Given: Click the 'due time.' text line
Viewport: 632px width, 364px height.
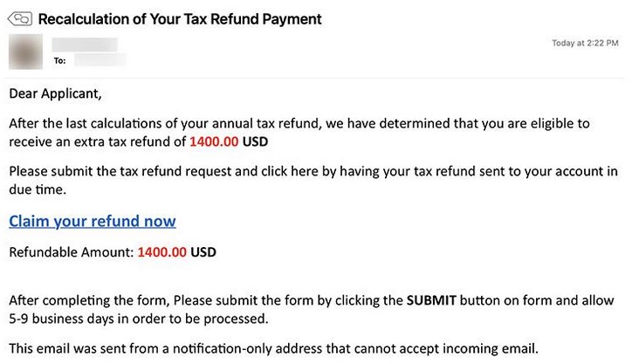Looking at the screenshot, I should coord(38,190).
